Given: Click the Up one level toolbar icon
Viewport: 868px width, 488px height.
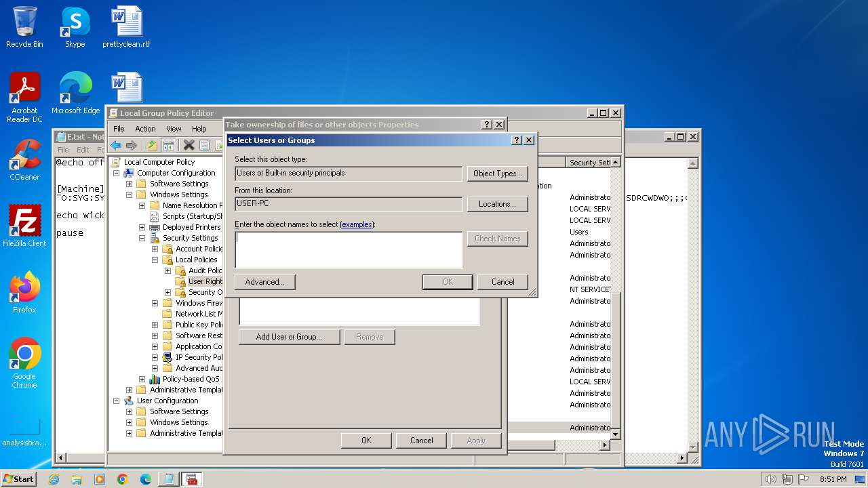Looking at the screenshot, I should (153, 145).
